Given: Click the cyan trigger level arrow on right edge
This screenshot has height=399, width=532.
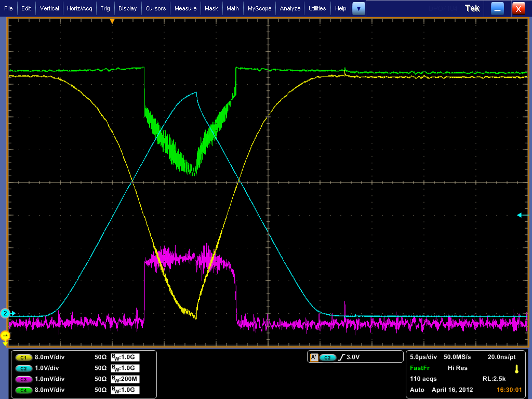Looking at the screenshot, I should point(521,215).
